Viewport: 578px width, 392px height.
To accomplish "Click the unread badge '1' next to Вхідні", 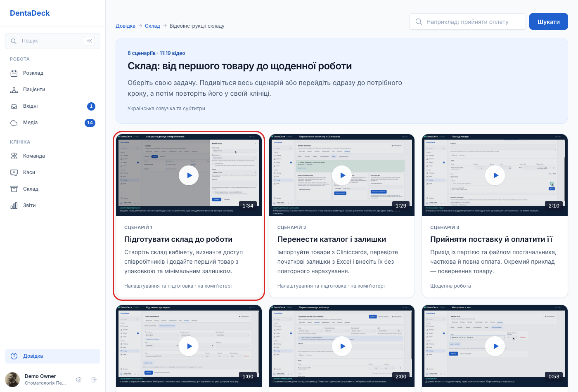I will click(91, 106).
